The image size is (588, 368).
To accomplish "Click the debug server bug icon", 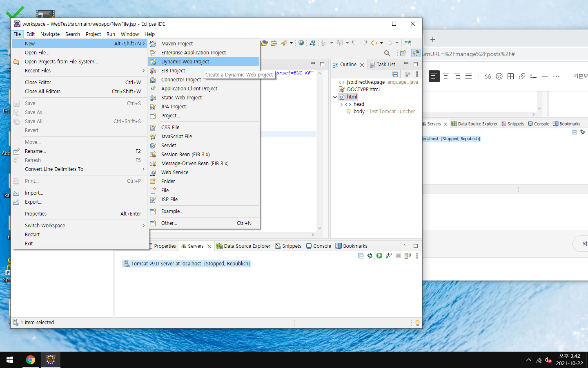I will (x=370, y=256).
